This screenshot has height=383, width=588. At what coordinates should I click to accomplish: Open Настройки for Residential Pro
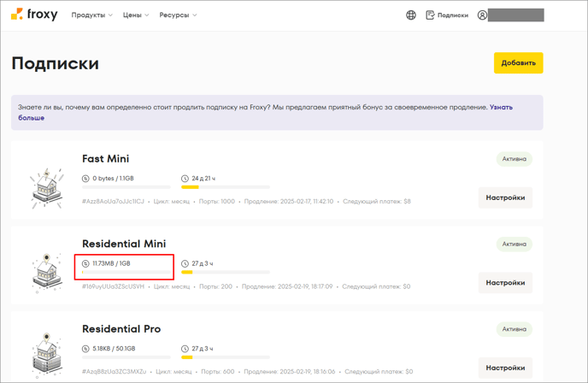point(505,368)
